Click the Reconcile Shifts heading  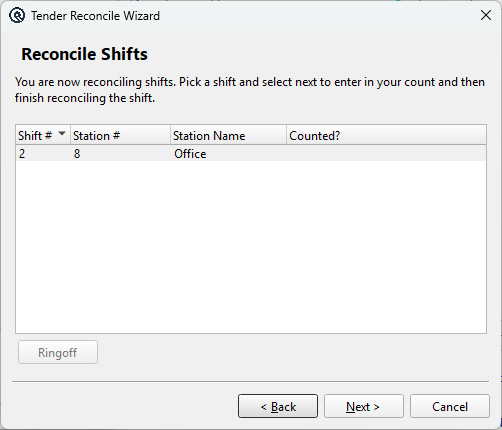(84, 54)
